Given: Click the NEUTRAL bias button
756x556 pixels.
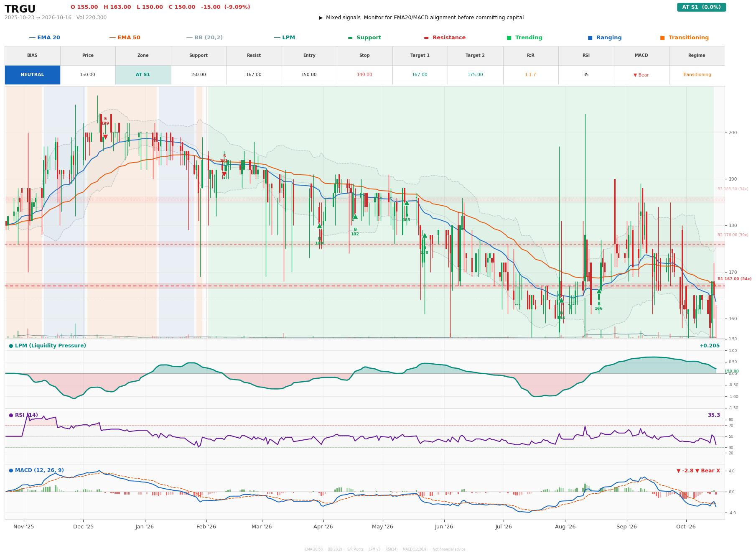Looking at the screenshot, I should [x=32, y=75].
